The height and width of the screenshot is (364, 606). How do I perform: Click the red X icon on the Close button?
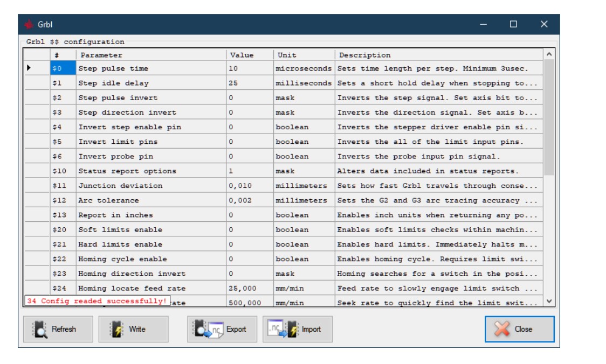pos(501,329)
